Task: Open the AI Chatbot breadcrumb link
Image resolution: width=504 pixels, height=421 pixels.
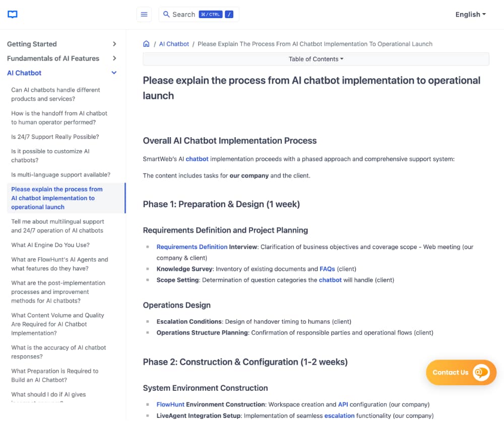Action: click(174, 44)
